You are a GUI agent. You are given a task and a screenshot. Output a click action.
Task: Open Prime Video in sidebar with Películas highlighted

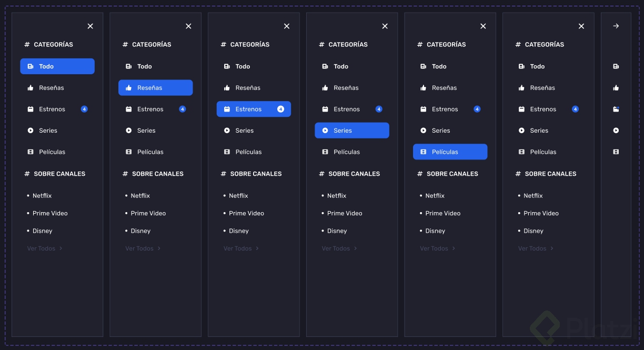(x=442, y=213)
